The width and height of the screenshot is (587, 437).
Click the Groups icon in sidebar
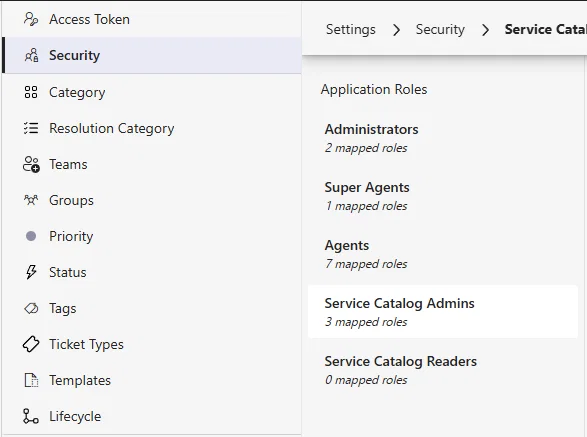[x=31, y=200]
